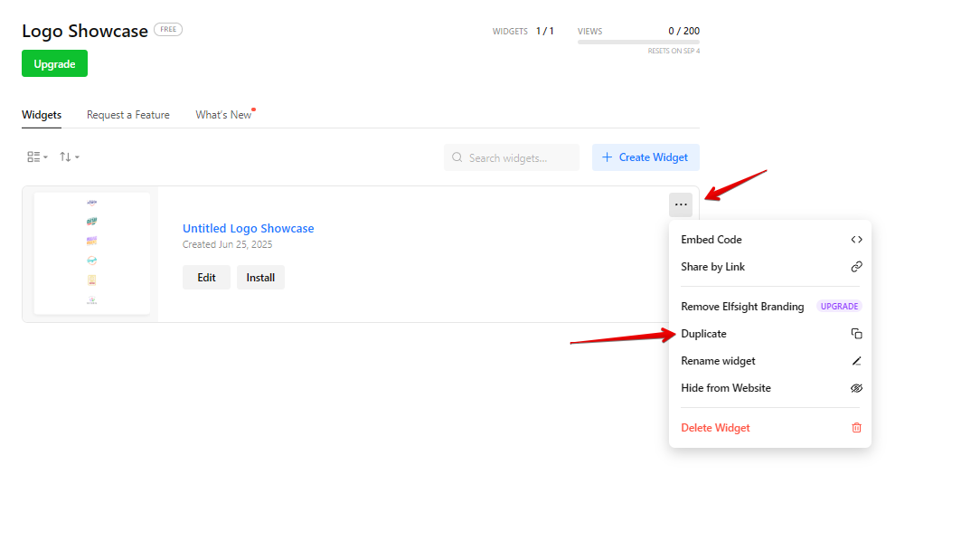
Task: Select Embed Code menu item
Action: (770, 240)
